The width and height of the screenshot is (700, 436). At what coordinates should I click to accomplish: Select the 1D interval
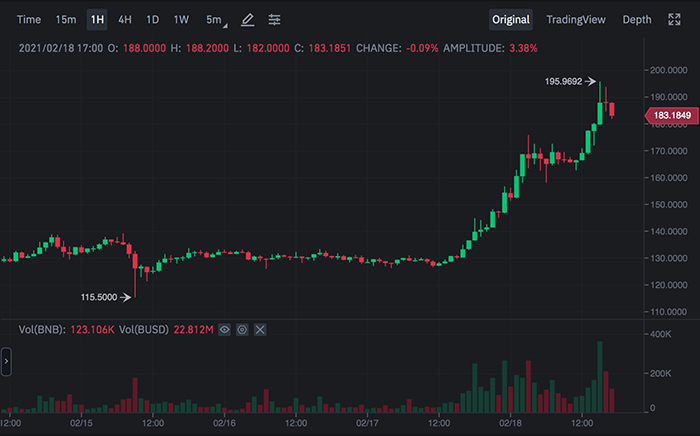coord(153,20)
